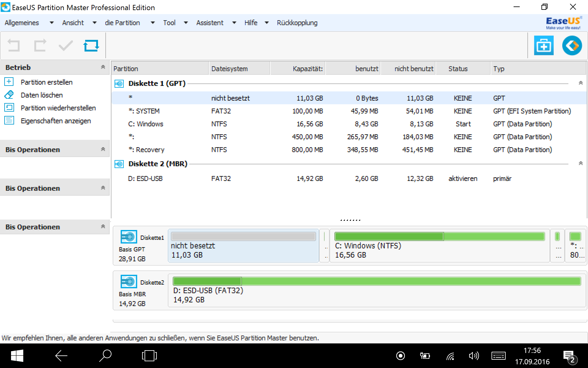This screenshot has height=368, width=588.
Task: Collapse the Betrieb panel section
Action: coord(103,67)
